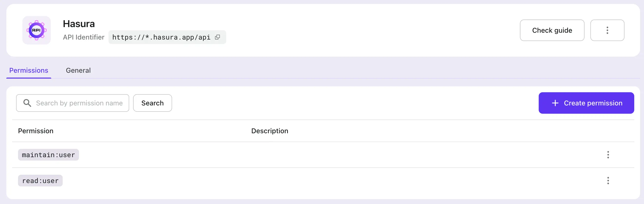Open the API options three-dot menu
This screenshot has height=204, width=644.
coord(607,30)
